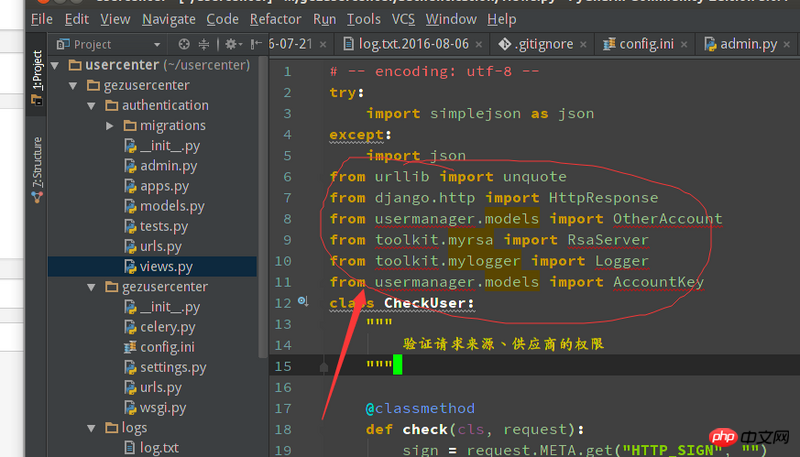800x457 pixels.
Task: Click 'OtherAccount' on line 8
Action: click(667, 219)
